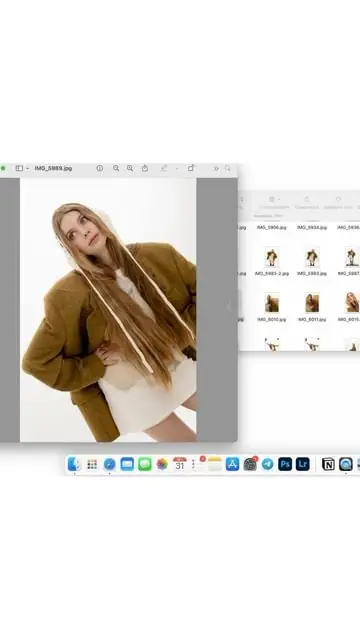Show image info inspector in Preview

point(100,168)
